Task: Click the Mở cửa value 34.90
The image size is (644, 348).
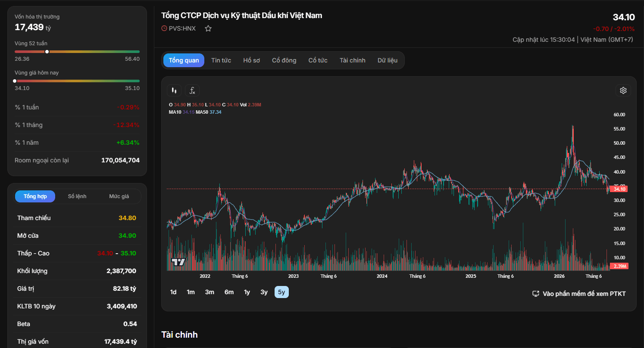Action: 128,236
